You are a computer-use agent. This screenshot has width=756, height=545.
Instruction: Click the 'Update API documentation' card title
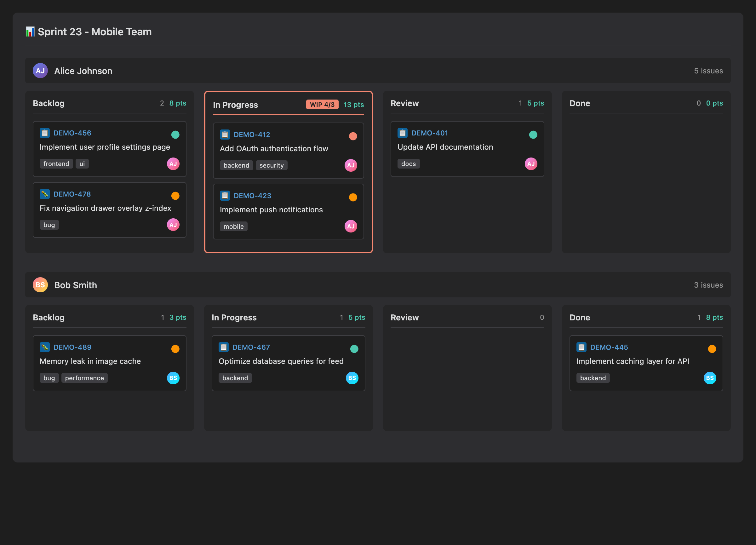point(445,147)
